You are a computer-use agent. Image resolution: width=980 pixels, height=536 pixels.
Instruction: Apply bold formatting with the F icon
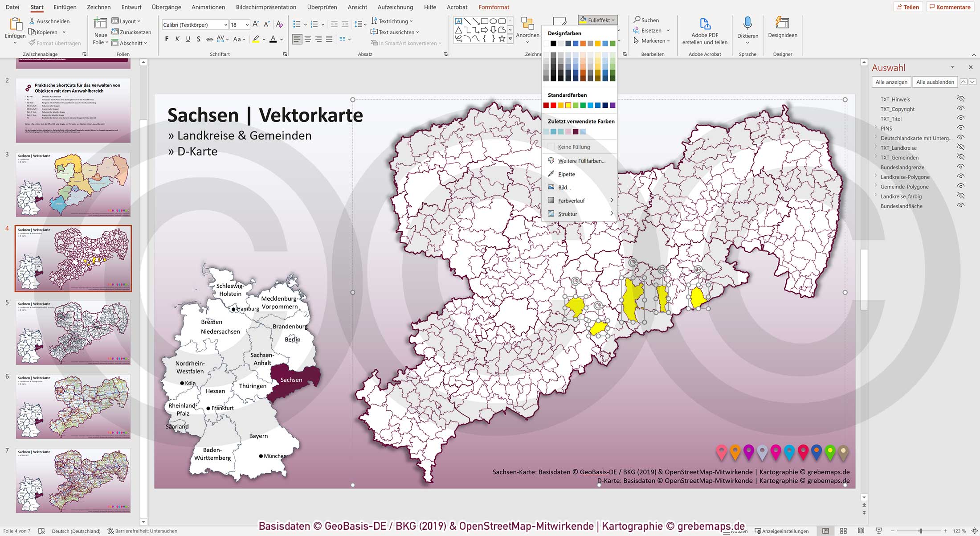[167, 39]
